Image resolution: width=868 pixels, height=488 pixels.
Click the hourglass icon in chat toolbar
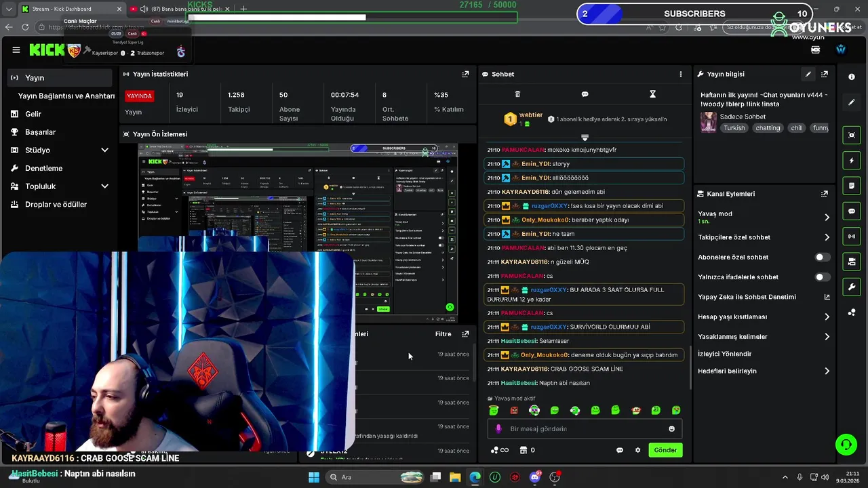point(652,94)
